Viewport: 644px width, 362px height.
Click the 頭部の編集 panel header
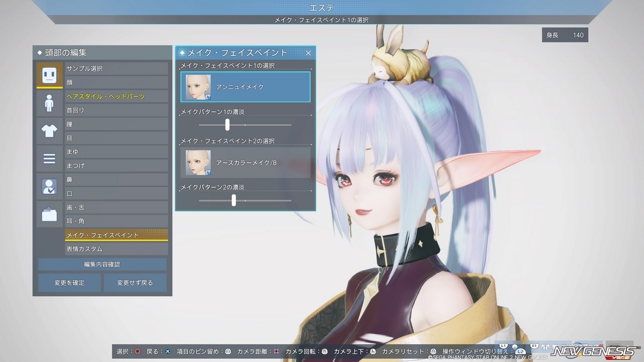(102, 53)
